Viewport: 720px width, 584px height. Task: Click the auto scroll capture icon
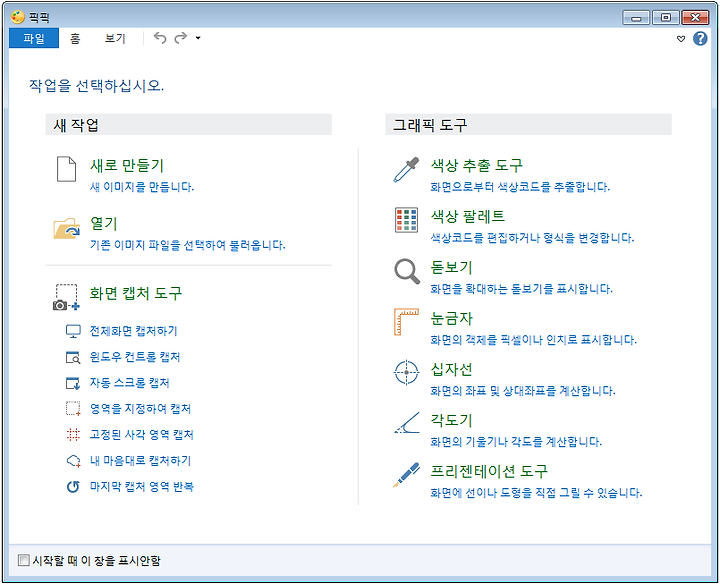(73, 383)
